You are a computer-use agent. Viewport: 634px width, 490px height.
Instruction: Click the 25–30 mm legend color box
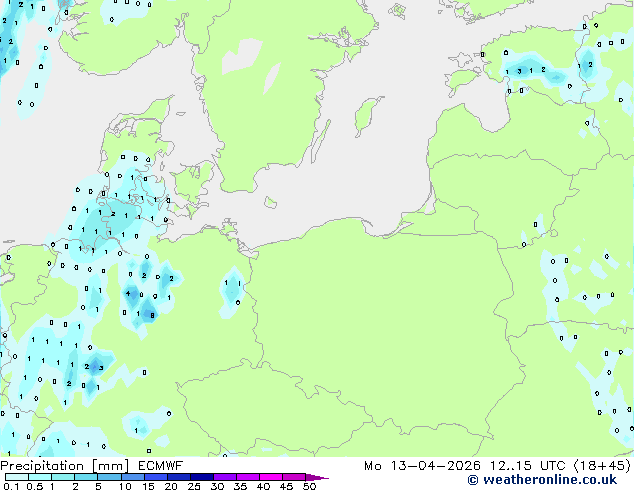pos(201,477)
